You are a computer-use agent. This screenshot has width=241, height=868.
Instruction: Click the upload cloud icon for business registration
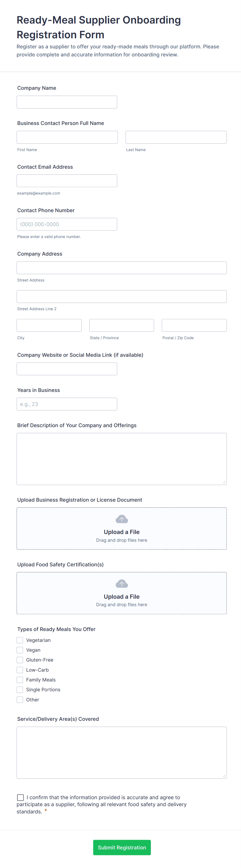pos(122,519)
